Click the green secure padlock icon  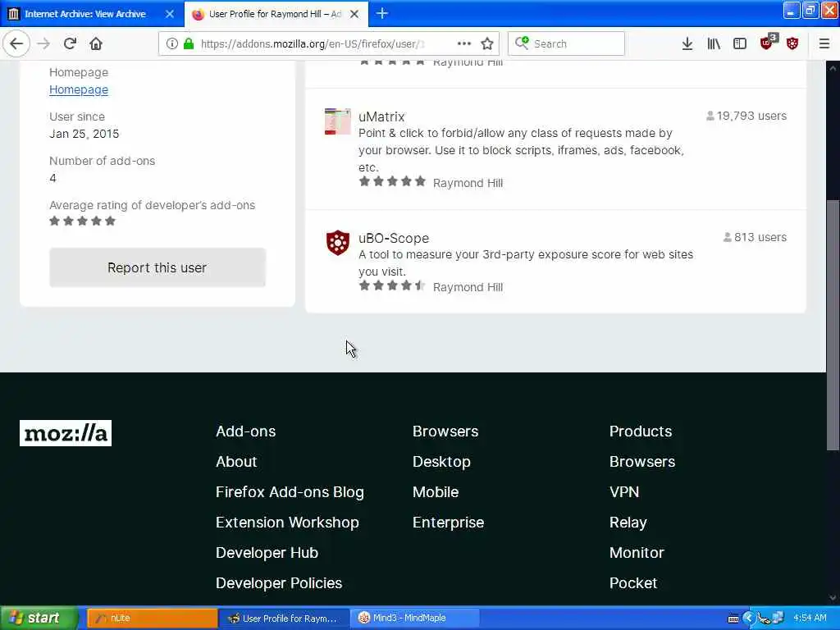[x=189, y=43]
